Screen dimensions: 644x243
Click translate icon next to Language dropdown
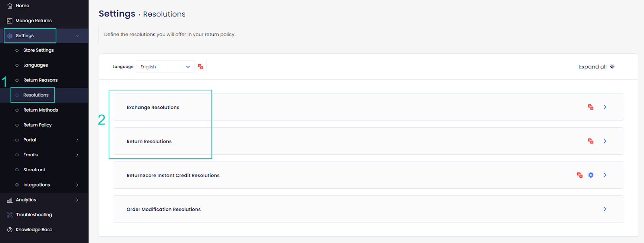(200, 67)
